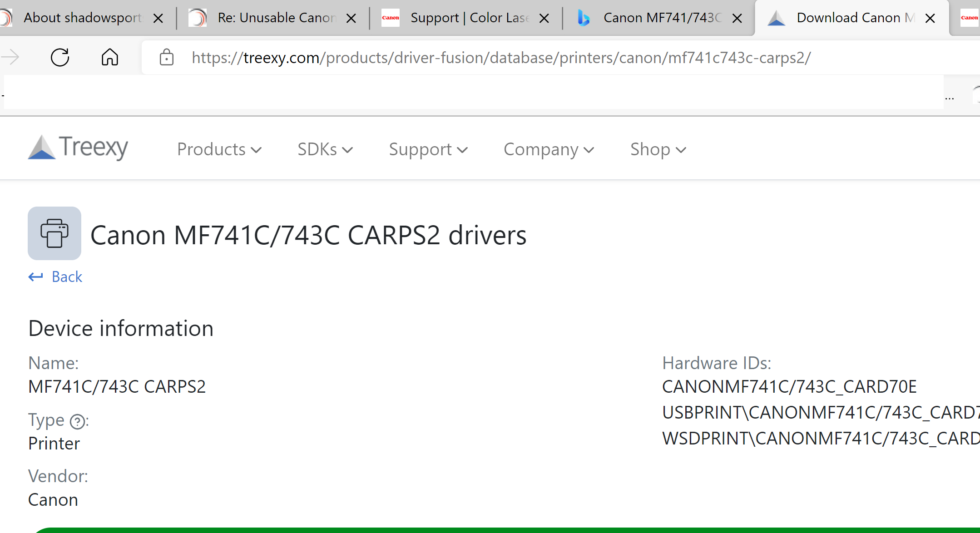Click the address bar URL
980x533 pixels.
coord(501,58)
